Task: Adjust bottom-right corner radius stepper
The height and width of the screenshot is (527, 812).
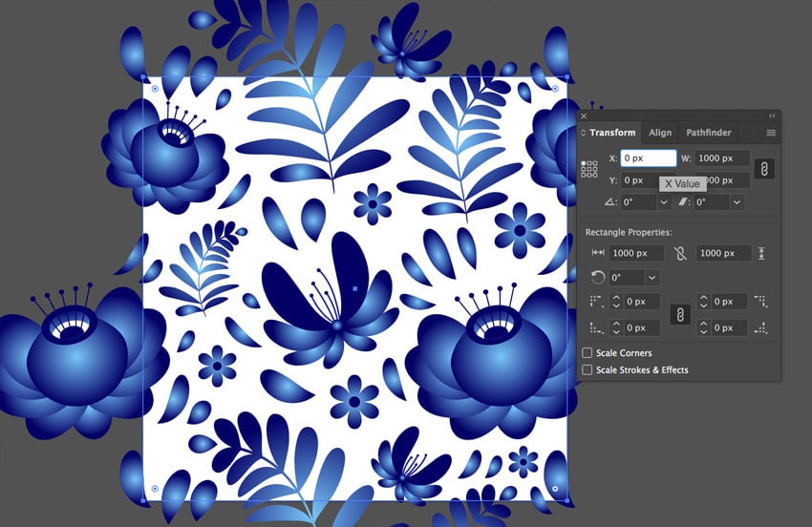Action: (x=703, y=327)
